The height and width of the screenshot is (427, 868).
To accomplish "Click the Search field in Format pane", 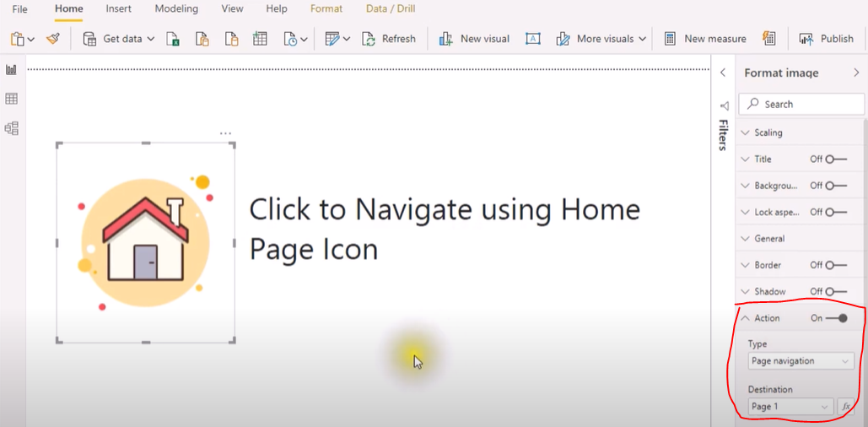I will pyautogui.click(x=801, y=104).
